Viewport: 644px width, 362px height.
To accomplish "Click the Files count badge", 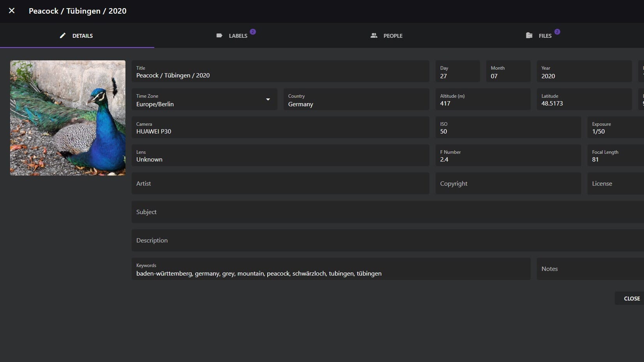I will pos(557,32).
